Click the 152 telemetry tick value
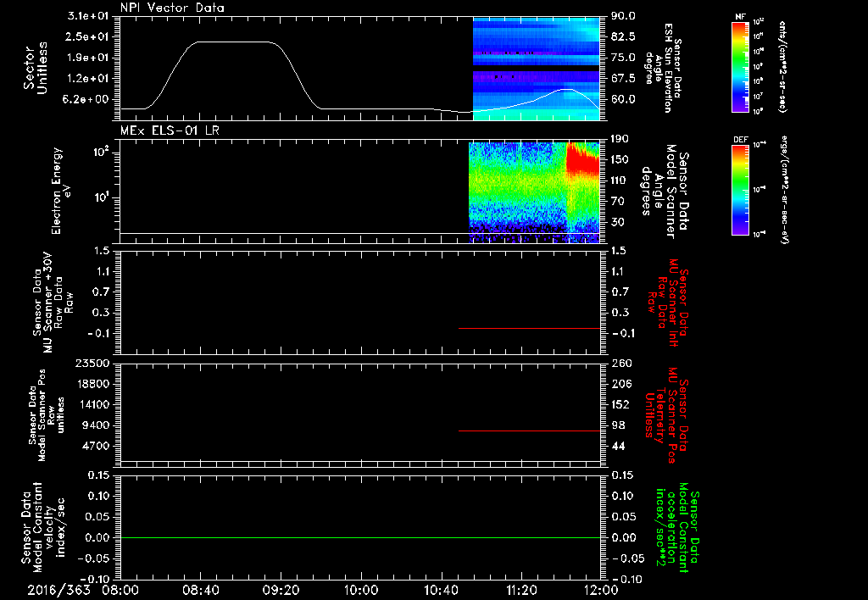 coord(620,404)
